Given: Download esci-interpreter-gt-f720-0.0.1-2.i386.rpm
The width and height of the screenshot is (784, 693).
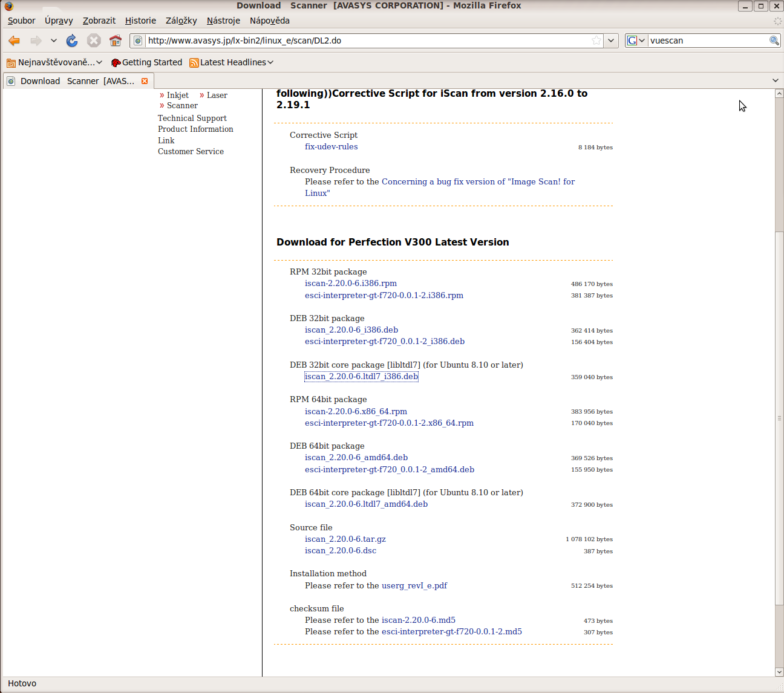Looking at the screenshot, I should pos(384,295).
